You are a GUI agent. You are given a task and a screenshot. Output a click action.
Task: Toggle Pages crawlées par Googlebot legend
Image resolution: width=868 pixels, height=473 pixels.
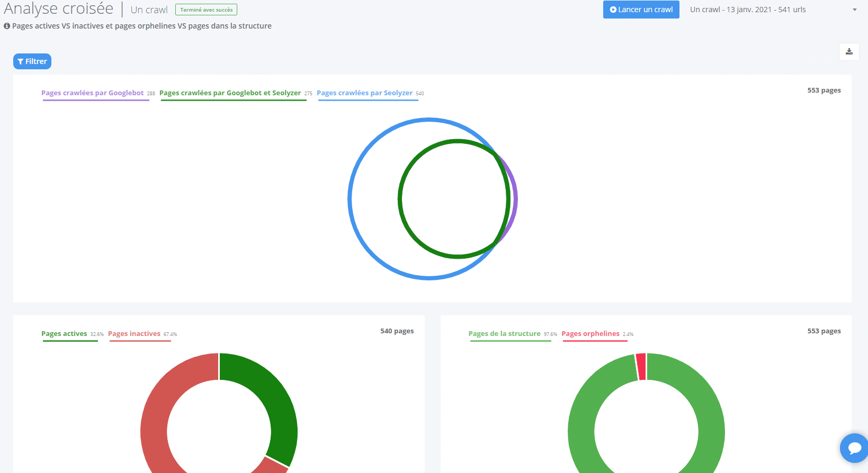98,93
